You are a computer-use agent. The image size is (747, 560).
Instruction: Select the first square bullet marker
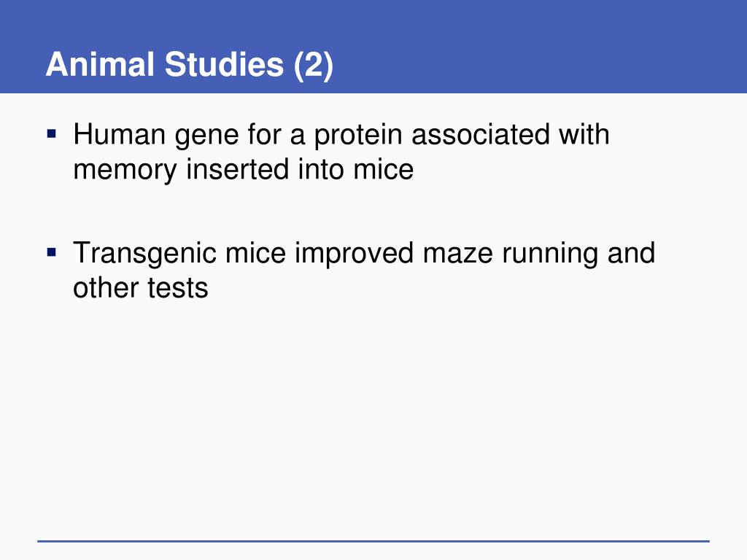(x=52, y=133)
